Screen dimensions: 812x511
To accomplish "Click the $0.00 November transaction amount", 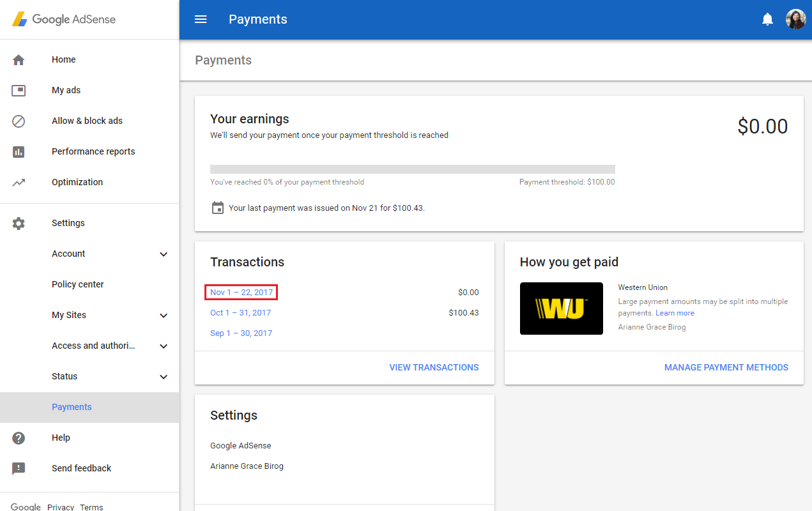I will [468, 293].
